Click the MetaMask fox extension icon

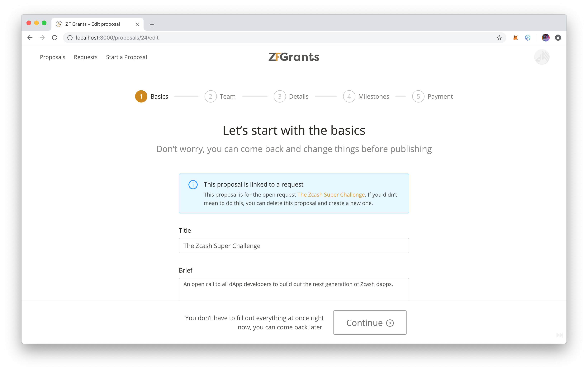click(515, 38)
